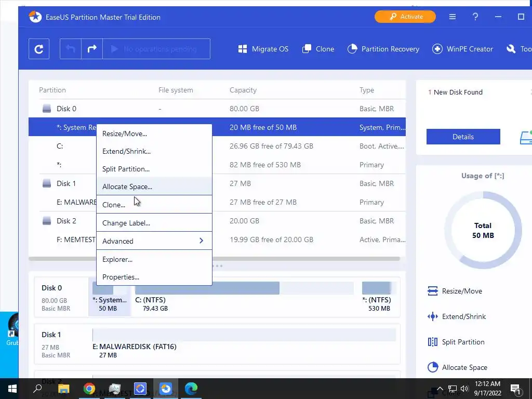Show hidden tray icons chevron

(x=440, y=389)
